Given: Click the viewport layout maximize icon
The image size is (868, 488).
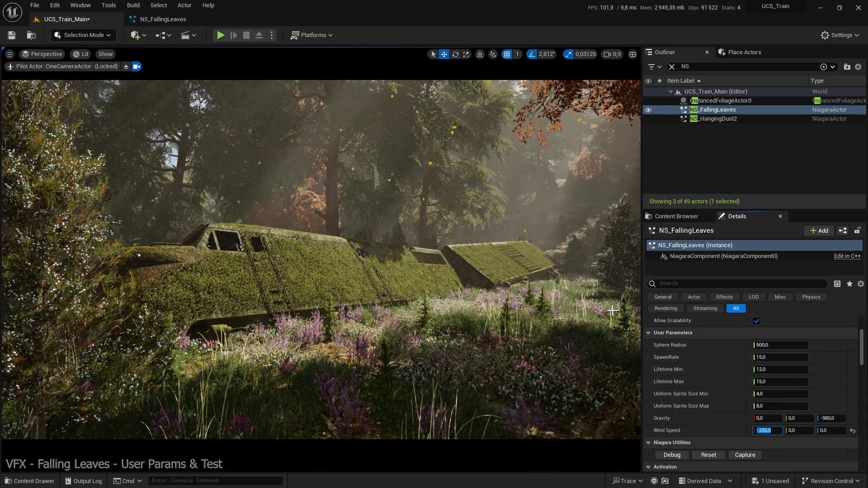Looking at the screenshot, I should 632,54.
